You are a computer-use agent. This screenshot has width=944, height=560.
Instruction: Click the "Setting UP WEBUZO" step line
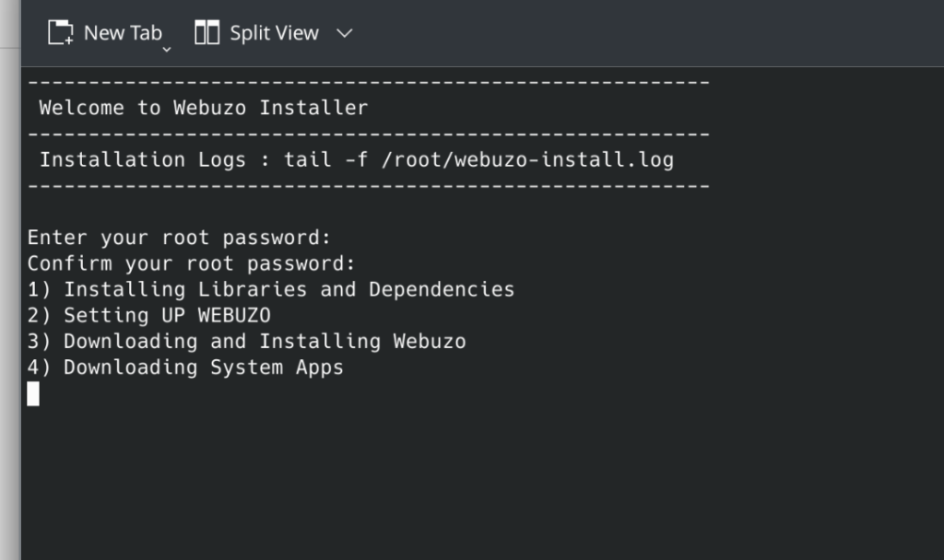pyautogui.click(x=167, y=315)
